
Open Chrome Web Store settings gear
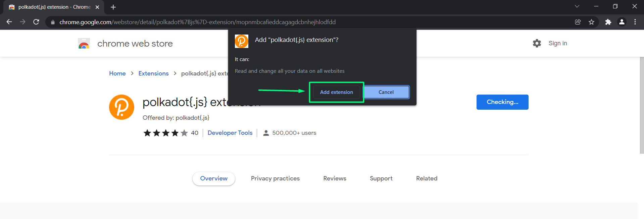coord(537,43)
